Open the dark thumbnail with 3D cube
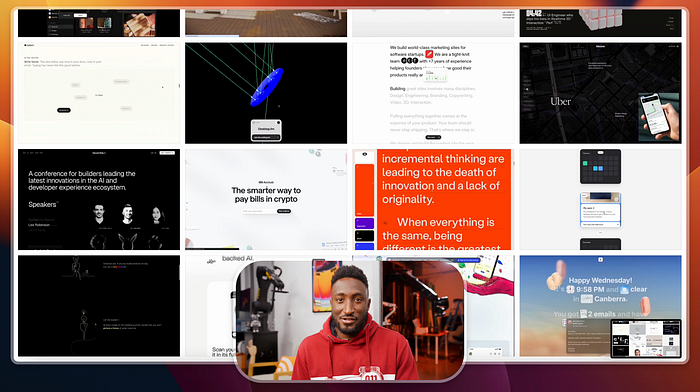 click(x=600, y=23)
